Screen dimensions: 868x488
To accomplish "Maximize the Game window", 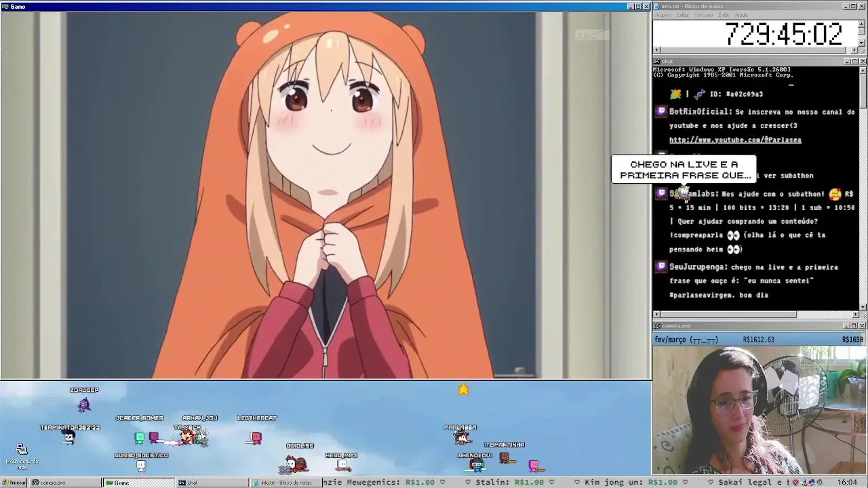I will coord(637,7).
